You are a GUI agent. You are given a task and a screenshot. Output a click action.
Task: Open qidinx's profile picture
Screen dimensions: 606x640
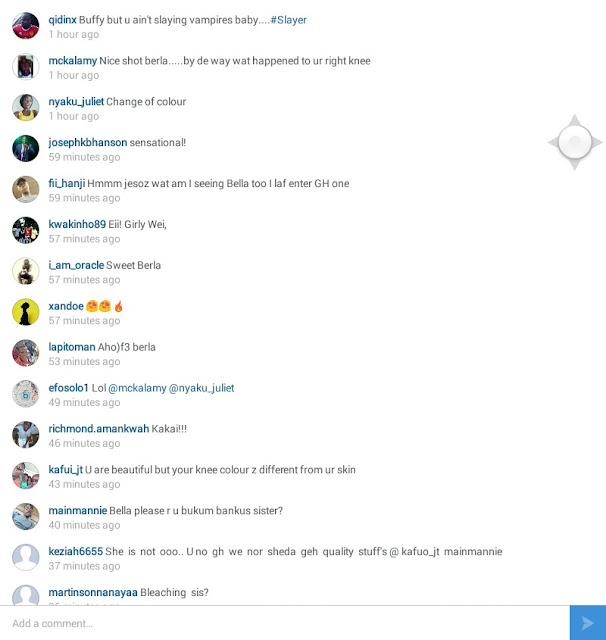26,26
